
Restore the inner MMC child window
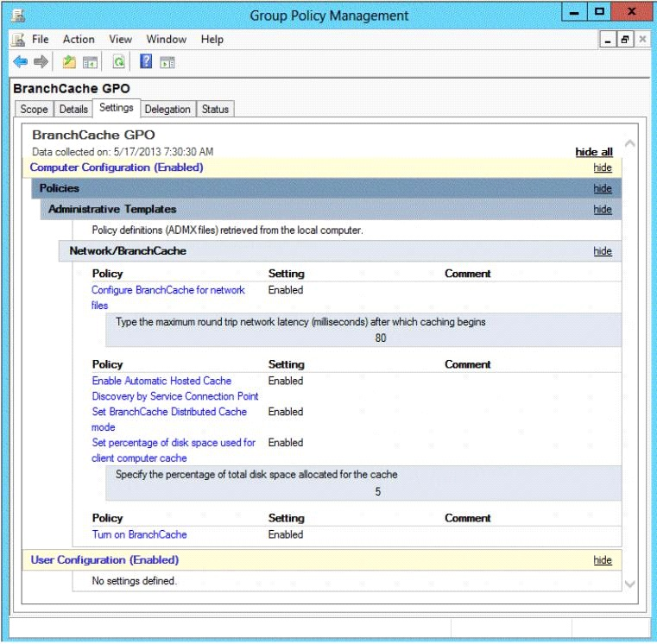pos(625,41)
